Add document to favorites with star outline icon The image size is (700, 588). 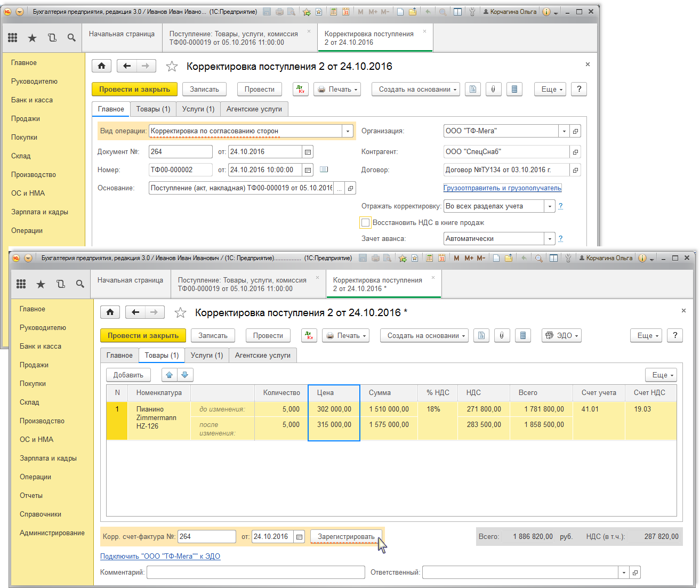tap(181, 313)
